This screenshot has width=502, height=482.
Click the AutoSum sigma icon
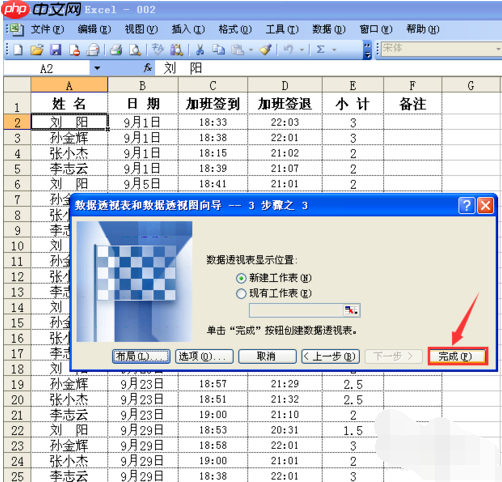point(321,50)
